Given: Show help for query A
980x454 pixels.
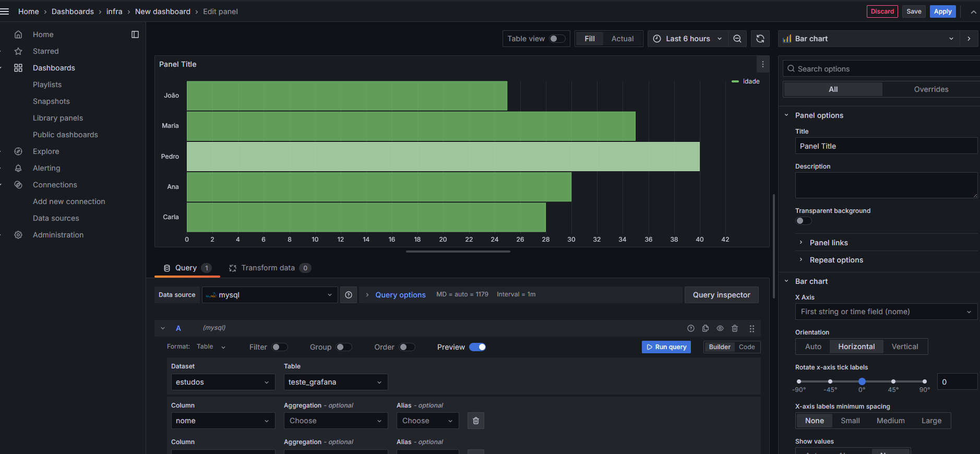Looking at the screenshot, I should [x=691, y=328].
